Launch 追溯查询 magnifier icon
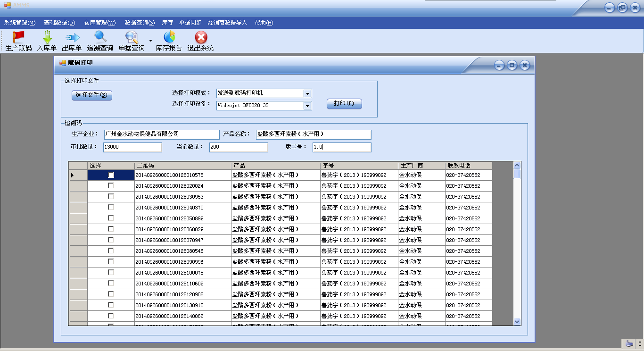 (x=100, y=37)
